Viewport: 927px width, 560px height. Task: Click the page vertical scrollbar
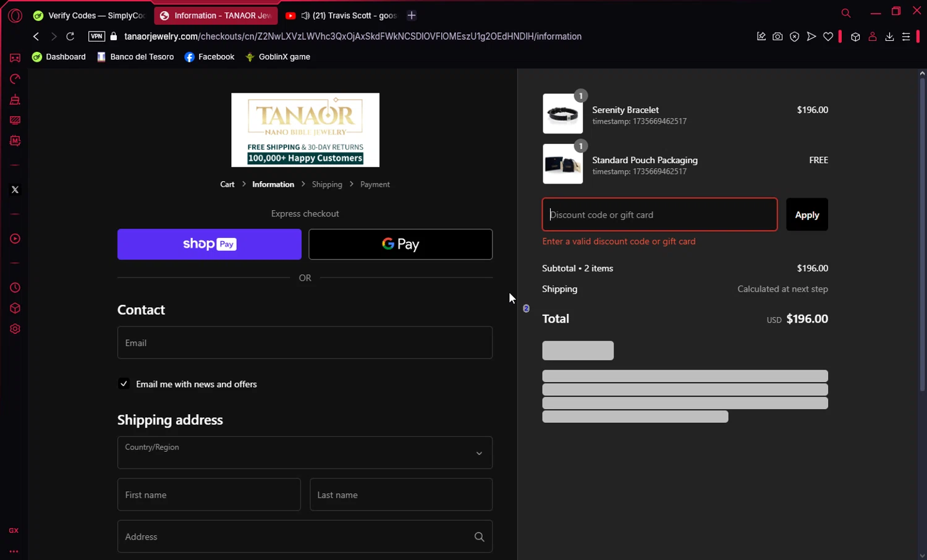(922, 235)
